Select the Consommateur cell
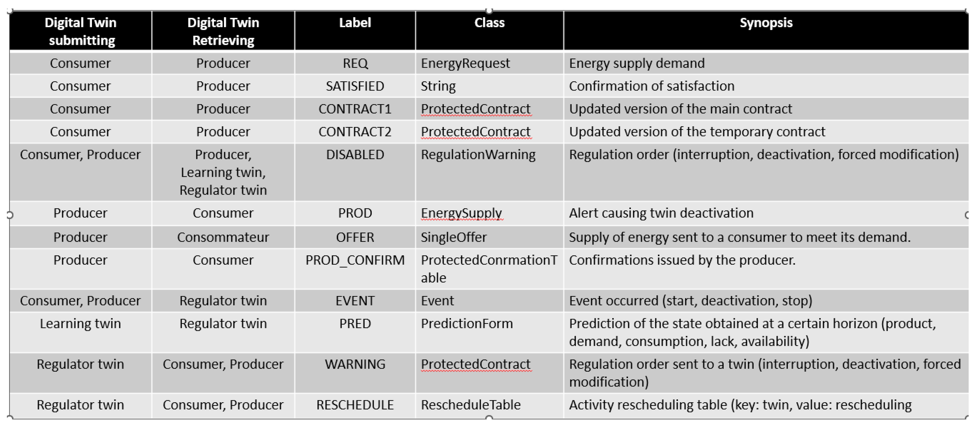This screenshot has height=427, width=980. (x=223, y=237)
